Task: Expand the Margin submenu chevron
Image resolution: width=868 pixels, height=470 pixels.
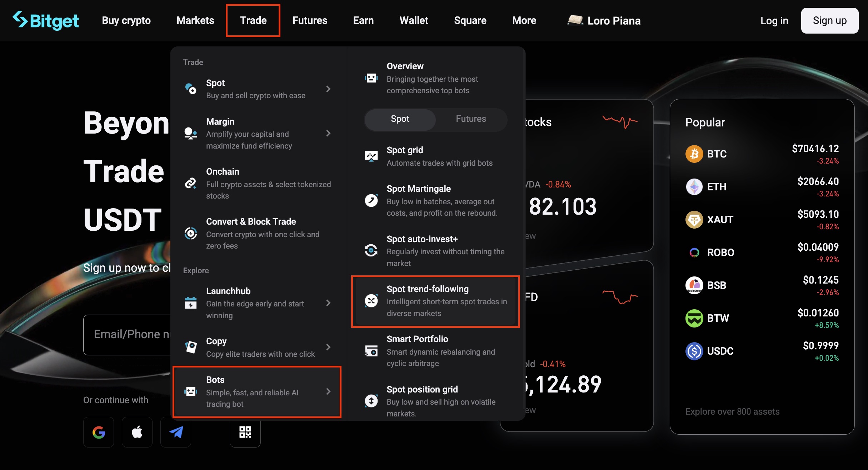Action: pyautogui.click(x=328, y=133)
